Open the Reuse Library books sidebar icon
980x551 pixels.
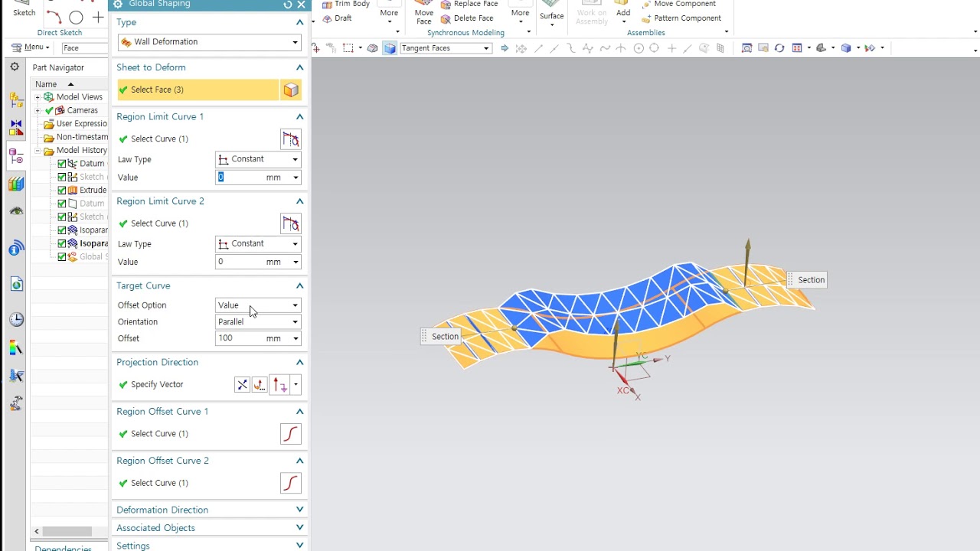click(16, 184)
